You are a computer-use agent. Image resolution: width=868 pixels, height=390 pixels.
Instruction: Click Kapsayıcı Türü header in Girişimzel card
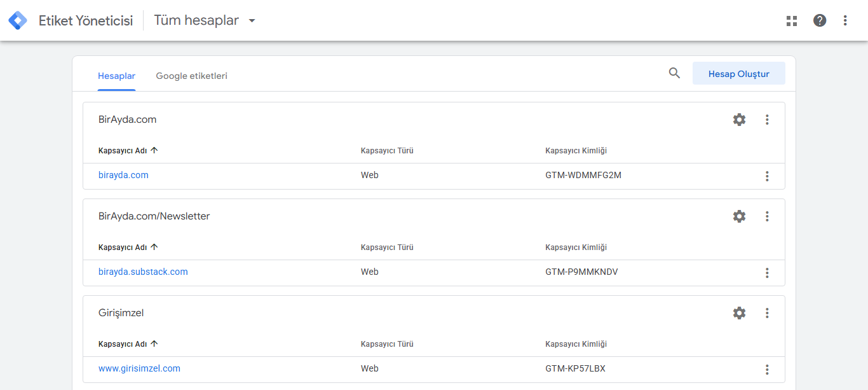387,344
